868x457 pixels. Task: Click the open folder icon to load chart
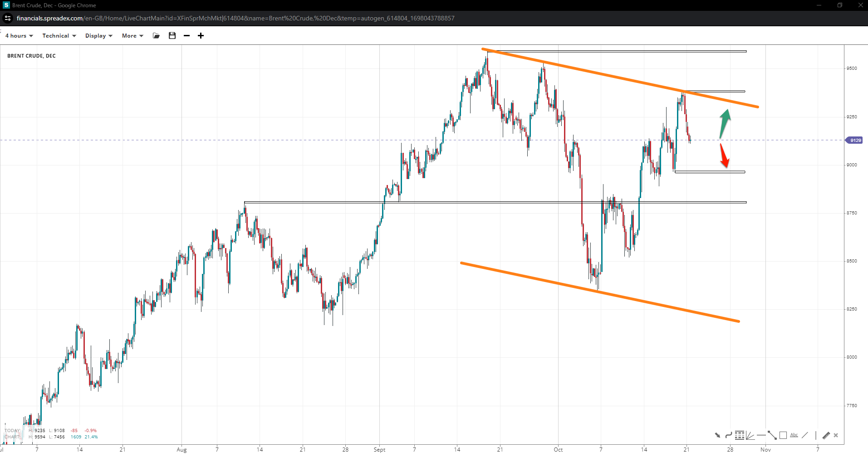pyautogui.click(x=157, y=36)
